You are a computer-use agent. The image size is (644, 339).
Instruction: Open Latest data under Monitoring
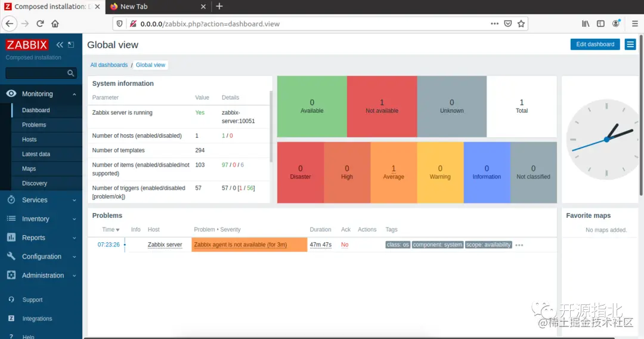(47, 154)
